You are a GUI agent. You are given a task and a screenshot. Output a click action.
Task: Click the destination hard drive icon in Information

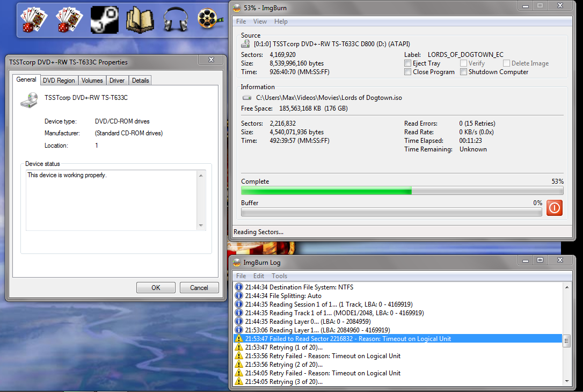tap(247, 98)
